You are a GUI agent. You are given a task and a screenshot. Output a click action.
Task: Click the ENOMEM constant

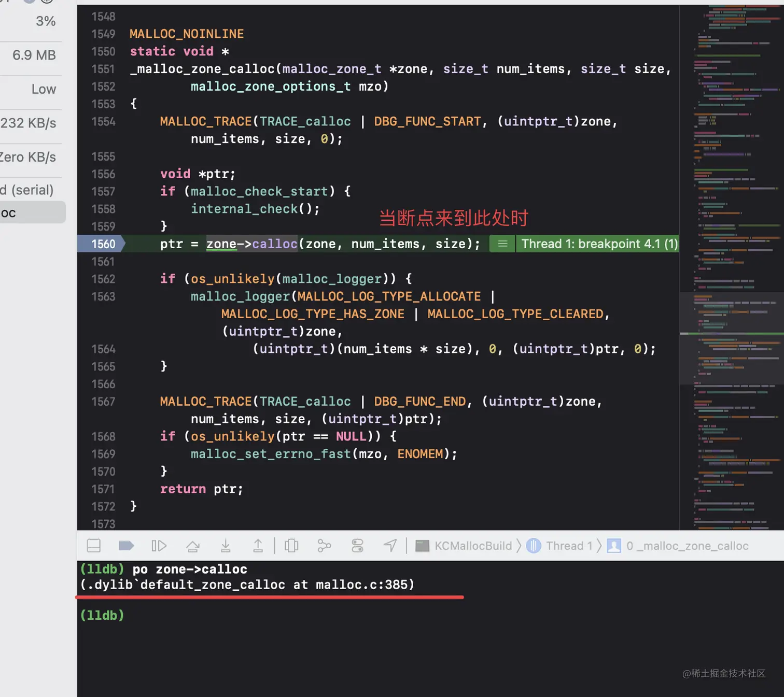click(420, 454)
